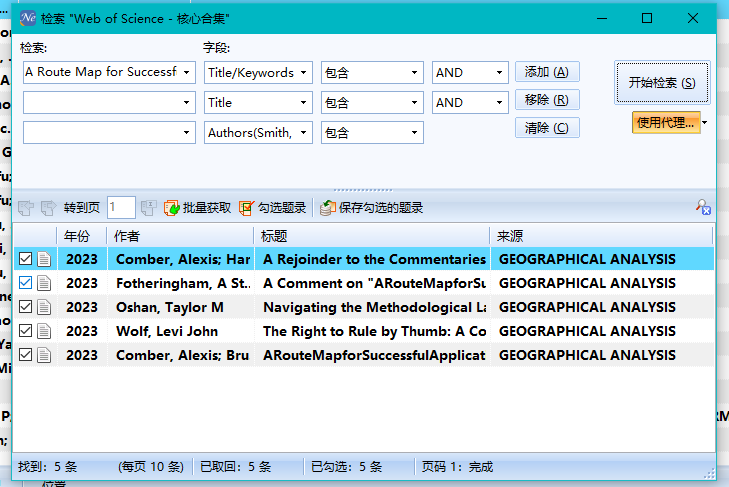Click the 勾选题录 label

[282, 207]
